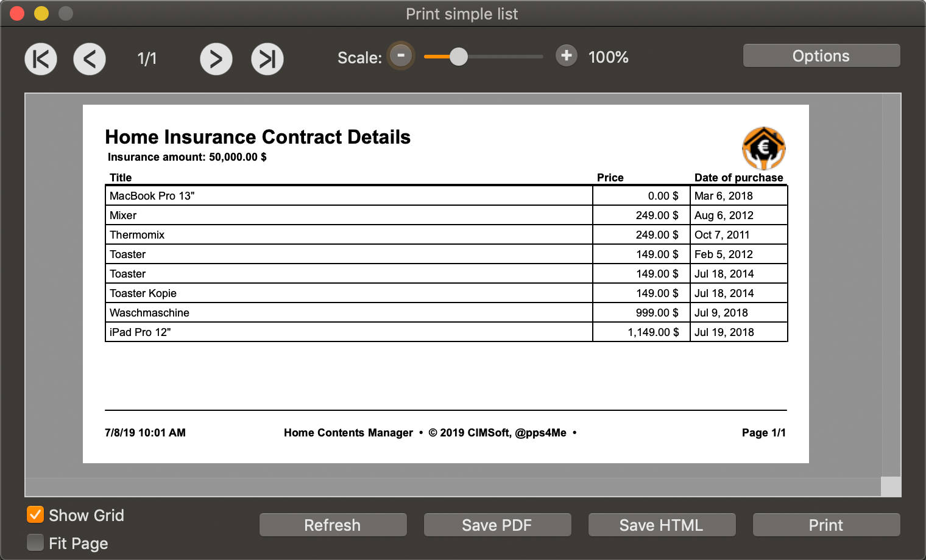926x560 pixels.
Task: Click the Refresh button
Action: pyautogui.click(x=333, y=525)
